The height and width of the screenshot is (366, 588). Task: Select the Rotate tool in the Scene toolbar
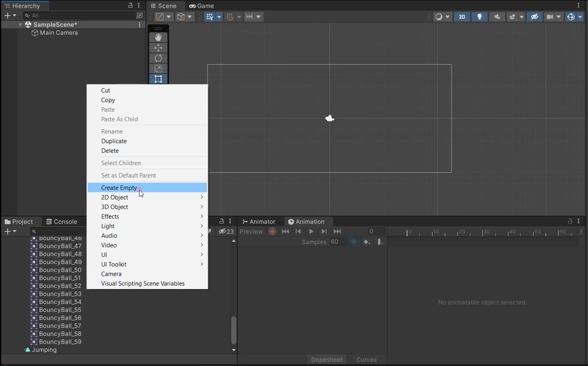point(158,58)
